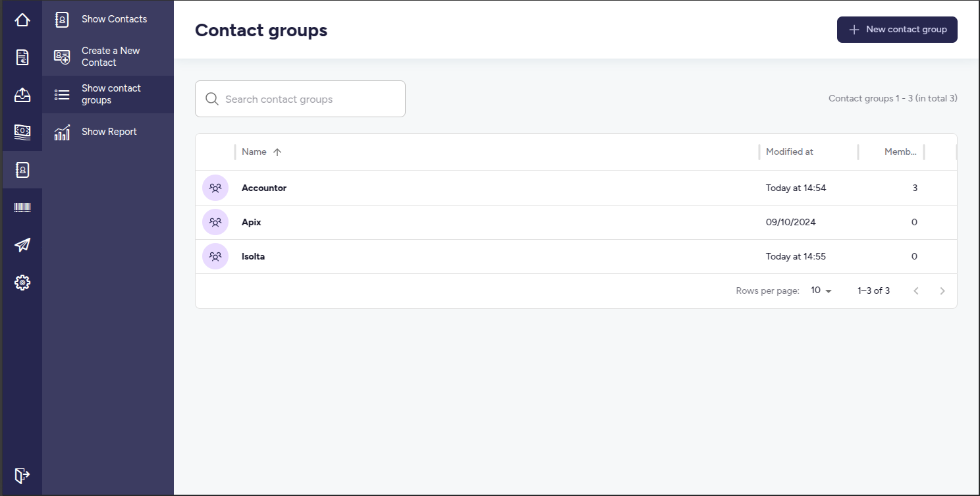This screenshot has width=980, height=496.
Task: Open the Home icon in the sidebar
Action: [22, 20]
